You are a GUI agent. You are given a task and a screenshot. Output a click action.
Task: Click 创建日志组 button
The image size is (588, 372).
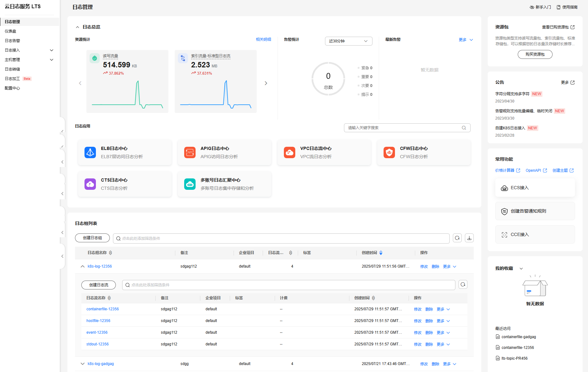click(92, 238)
